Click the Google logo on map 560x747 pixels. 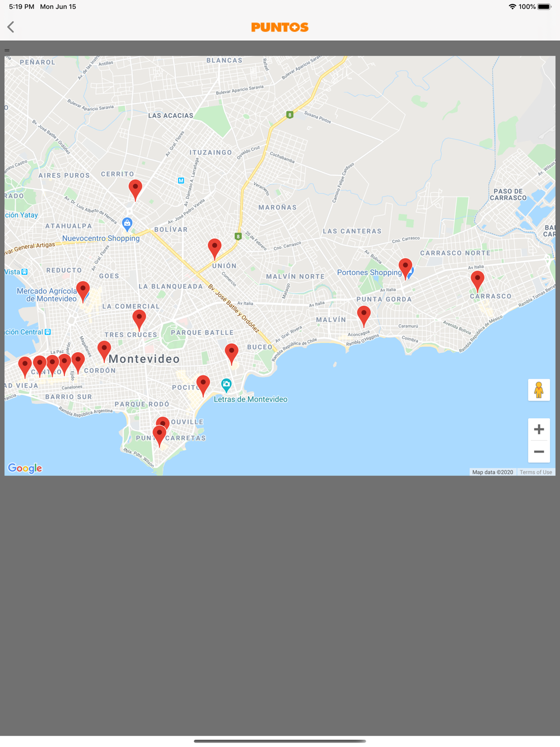[25, 468]
